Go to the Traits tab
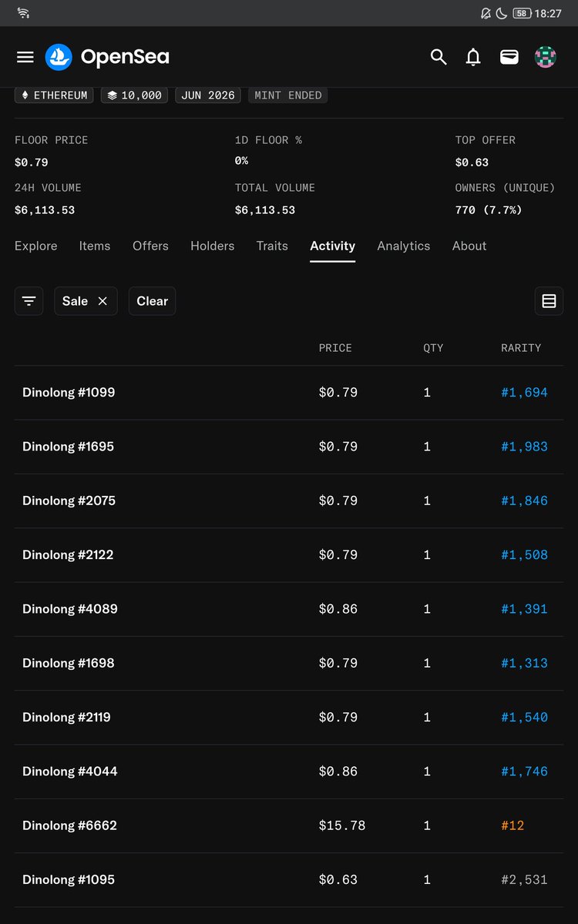 click(x=272, y=246)
